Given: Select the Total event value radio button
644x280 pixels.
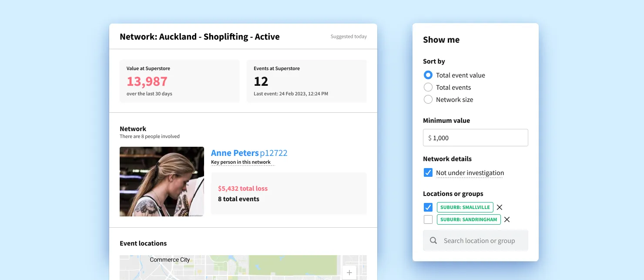Looking at the screenshot, I should click(x=428, y=75).
